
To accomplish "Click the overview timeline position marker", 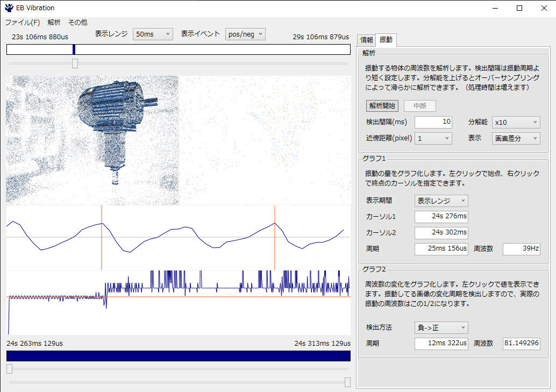I will [x=74, y=49].
